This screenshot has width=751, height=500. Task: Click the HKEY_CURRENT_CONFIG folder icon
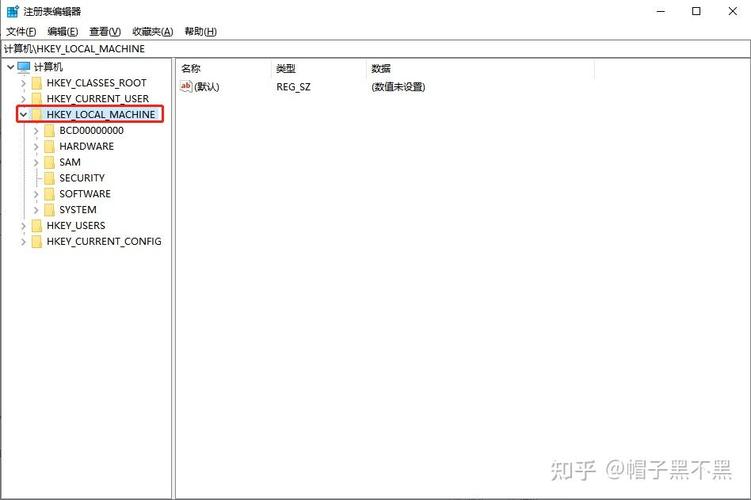tap(37, 241)
